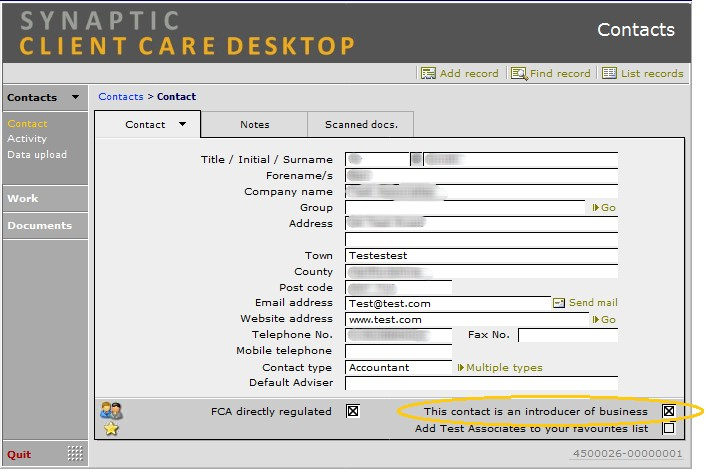Click the Send mail envelope icon
This screenshot has width=707, height=472.
point(559,303)
